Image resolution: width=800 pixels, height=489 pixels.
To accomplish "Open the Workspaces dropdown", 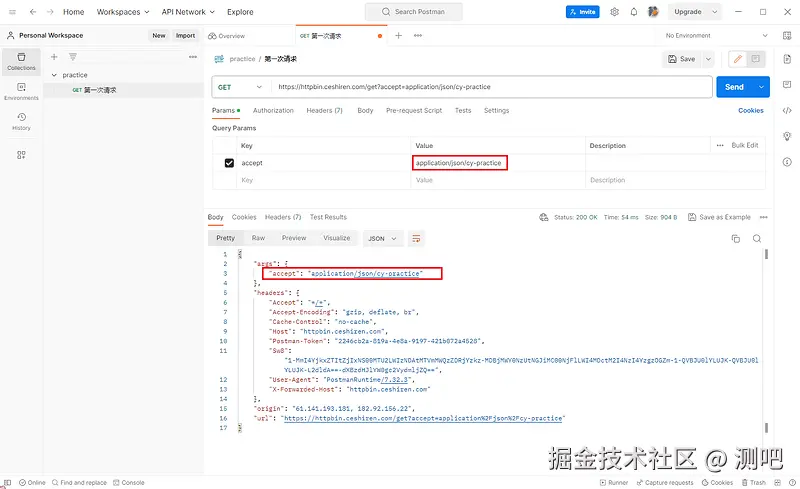I will point(123,12).
